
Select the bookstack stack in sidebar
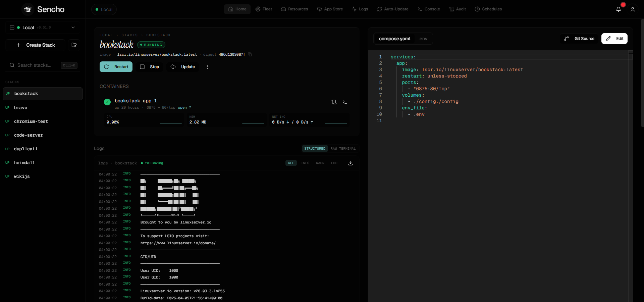(x=43, y=94)
